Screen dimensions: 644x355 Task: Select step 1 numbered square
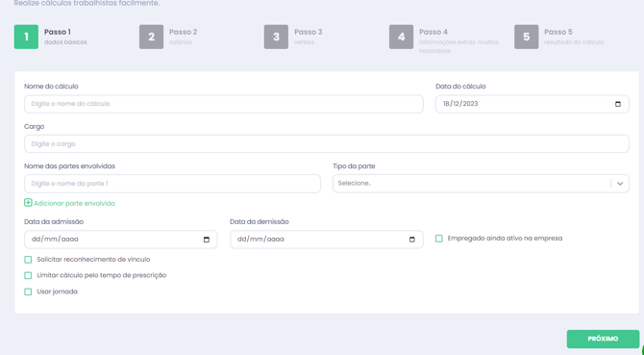pyautogui.click(x=26, y=37)
